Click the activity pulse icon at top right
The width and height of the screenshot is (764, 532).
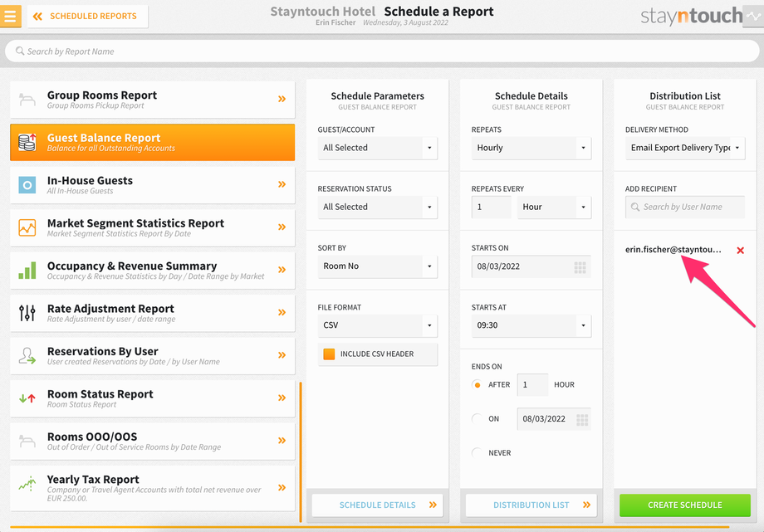(753, 16)
